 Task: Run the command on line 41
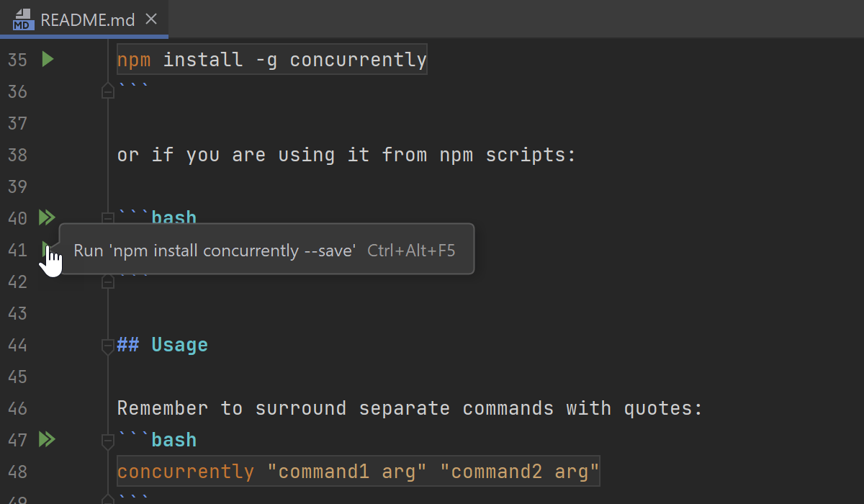pos(46,248)
